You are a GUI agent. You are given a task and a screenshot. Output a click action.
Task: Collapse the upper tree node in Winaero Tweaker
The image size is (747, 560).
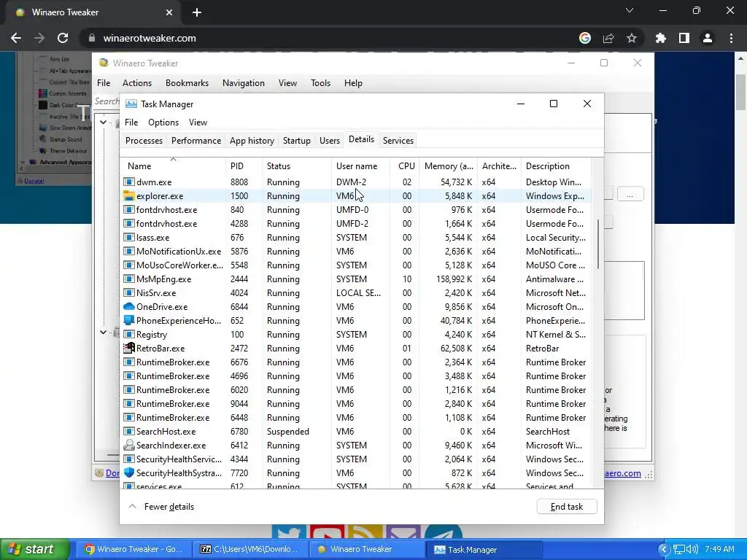pos(103,122)
